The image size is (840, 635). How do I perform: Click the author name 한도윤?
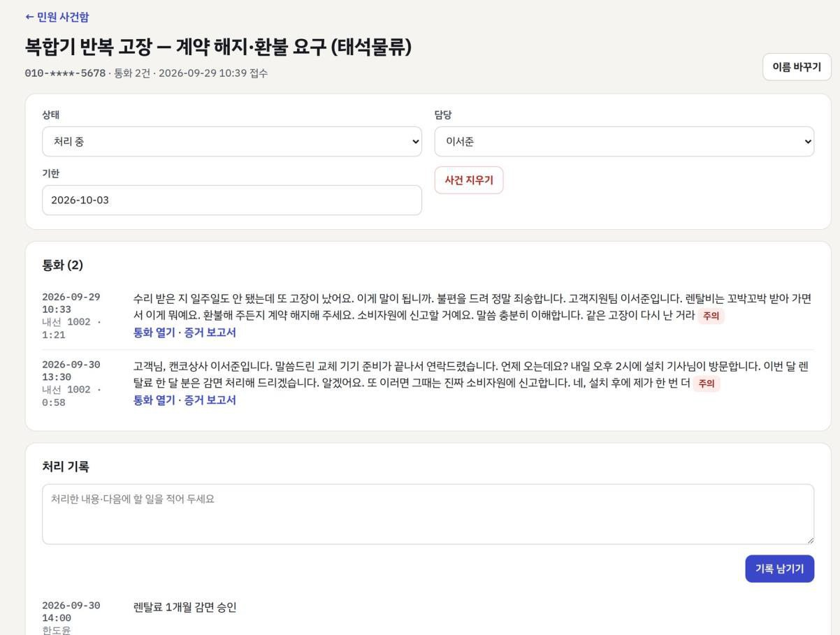[x=57, y=630]
